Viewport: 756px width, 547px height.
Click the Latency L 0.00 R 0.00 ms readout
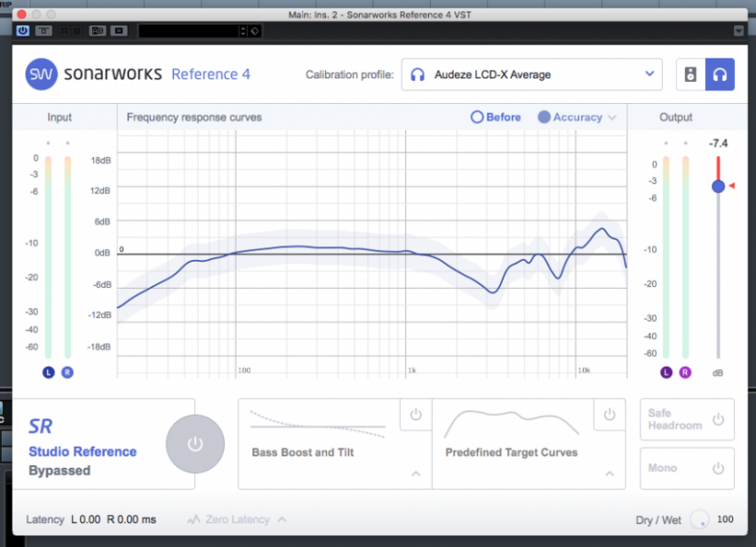(91, 520)
